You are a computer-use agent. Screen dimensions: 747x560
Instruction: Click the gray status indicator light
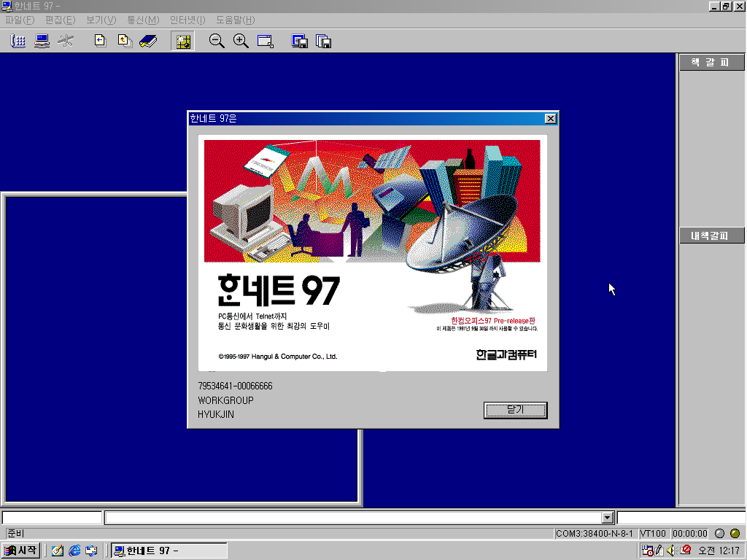click(720, 533)
